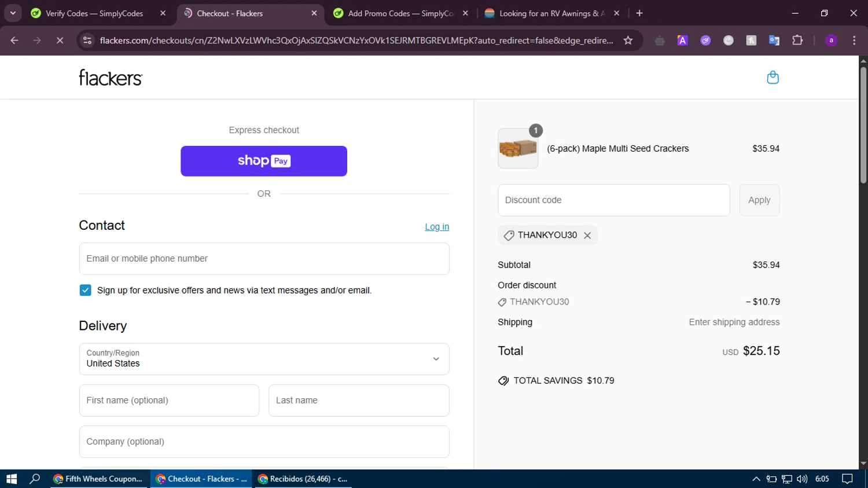The image size is (868, 488).
Task: Open the Looking for an RV Awnings tab
Action: tap(552, 13)
